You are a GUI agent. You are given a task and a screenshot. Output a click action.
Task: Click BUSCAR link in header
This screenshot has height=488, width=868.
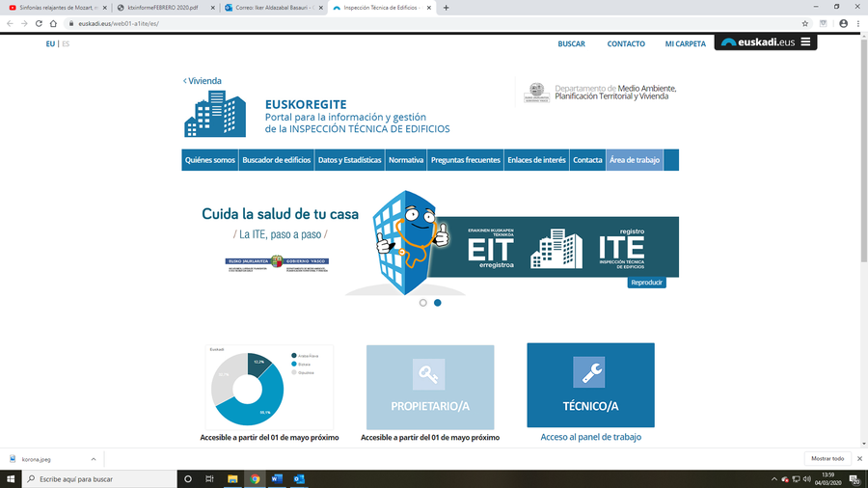pos(571,43)
